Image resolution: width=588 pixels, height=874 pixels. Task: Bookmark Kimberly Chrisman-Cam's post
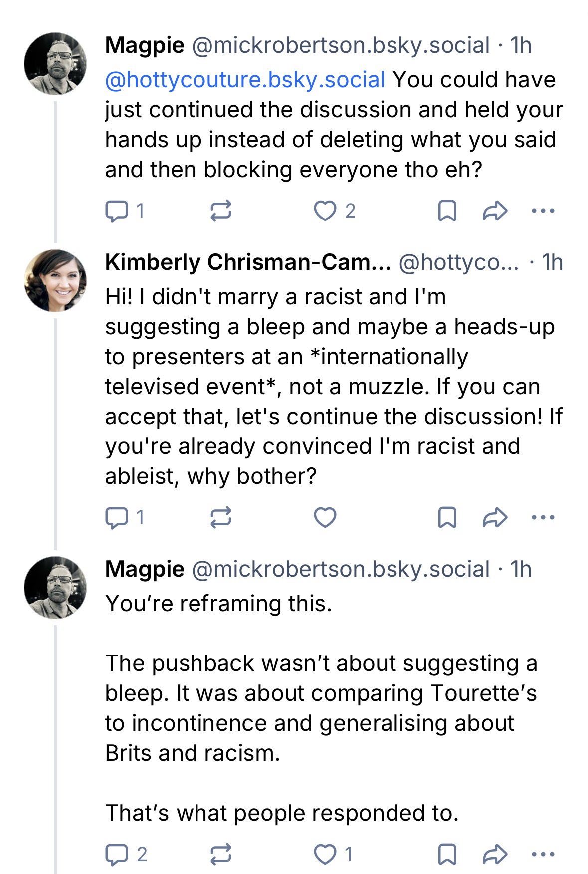(447, 517)
